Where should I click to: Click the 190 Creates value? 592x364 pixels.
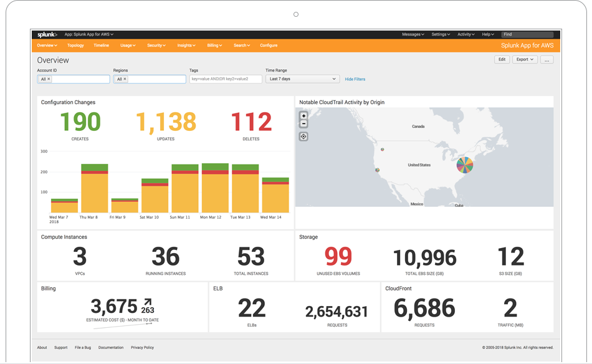[80, 122]
